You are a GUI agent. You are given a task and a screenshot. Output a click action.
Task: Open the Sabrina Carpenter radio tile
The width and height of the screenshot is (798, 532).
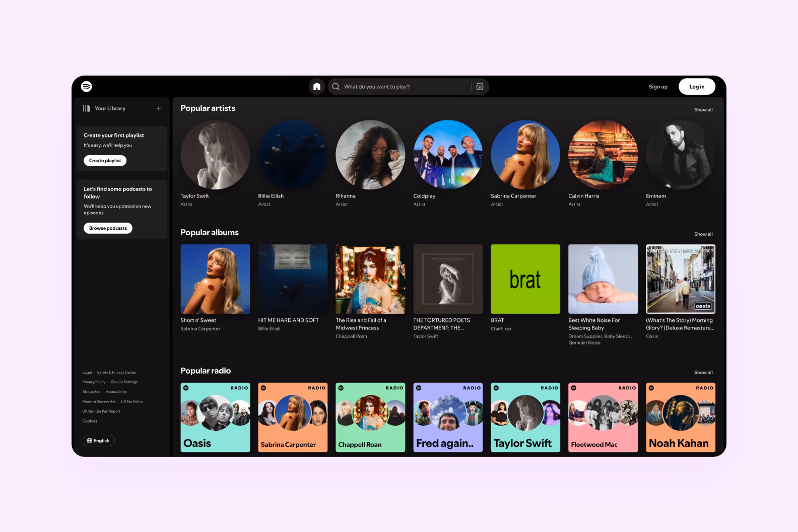click(x=293, y=417)
